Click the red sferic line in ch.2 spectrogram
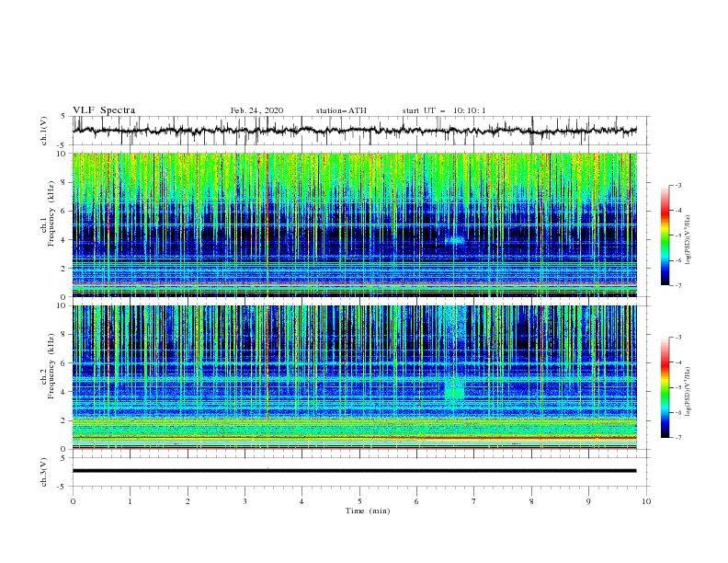Image resolution: width=728 pixels, height=563 pixels. coord(267,363)
